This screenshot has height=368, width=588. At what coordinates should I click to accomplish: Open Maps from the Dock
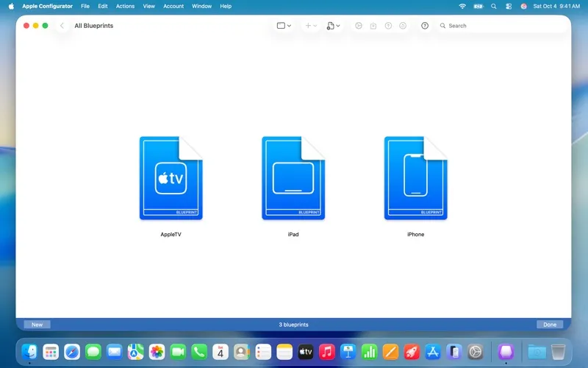coord(136,352)
